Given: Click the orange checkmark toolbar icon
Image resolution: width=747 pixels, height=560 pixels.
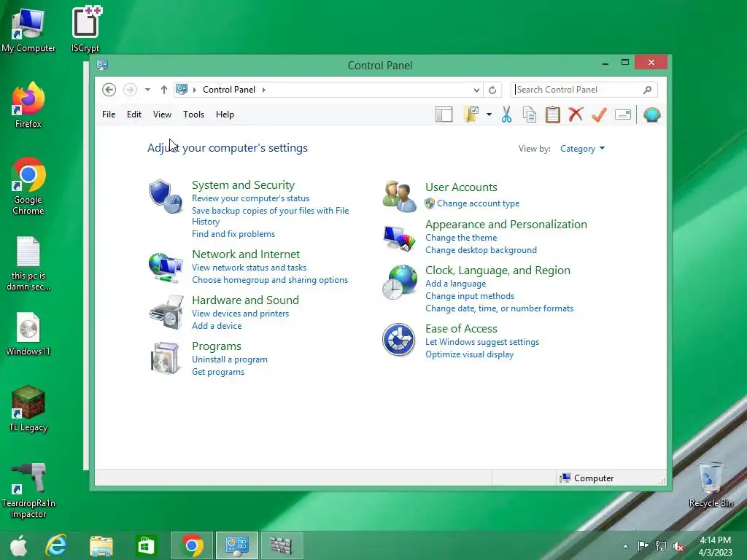Looking at the screenshot, I should click(x=600, y=114).
